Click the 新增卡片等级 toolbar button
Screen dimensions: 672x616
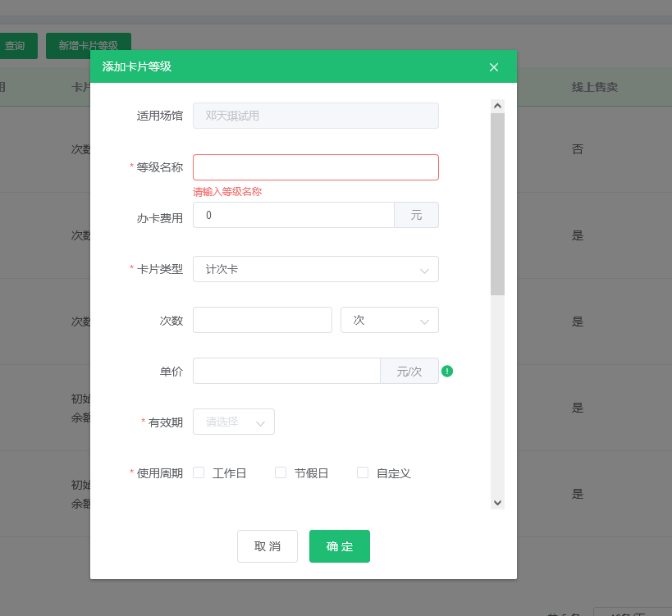coord(88,45)
